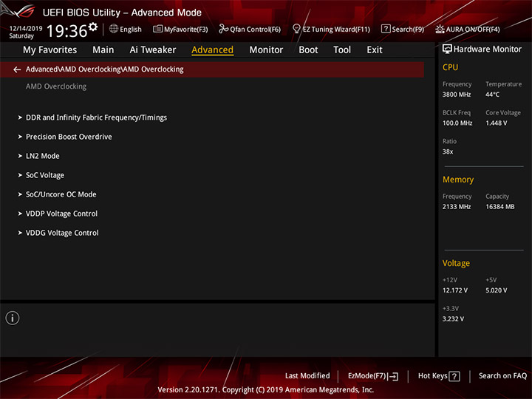The height and width of the screenshot is (399, 532).
Task: Click the Voltage section heading
Action: [x=456, y=263]
